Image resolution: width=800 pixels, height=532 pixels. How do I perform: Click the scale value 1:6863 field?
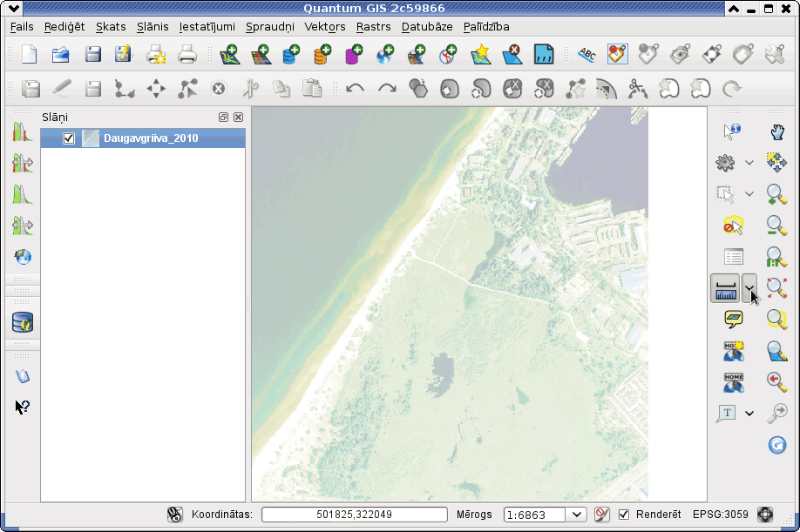pyautogui.click(x=535, y=515)
